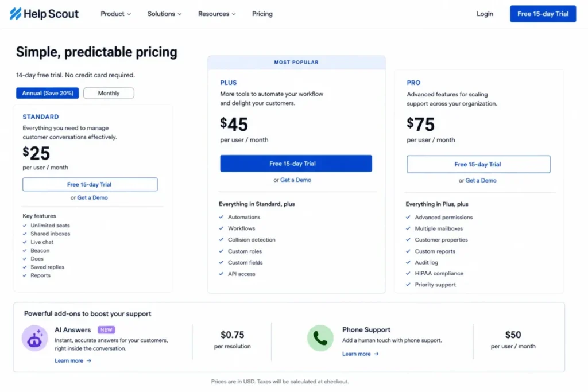Select Annual (Save 20%) billing
This screenshot has height=392, width=588.
pyautogui.click(x=47, y=93)
